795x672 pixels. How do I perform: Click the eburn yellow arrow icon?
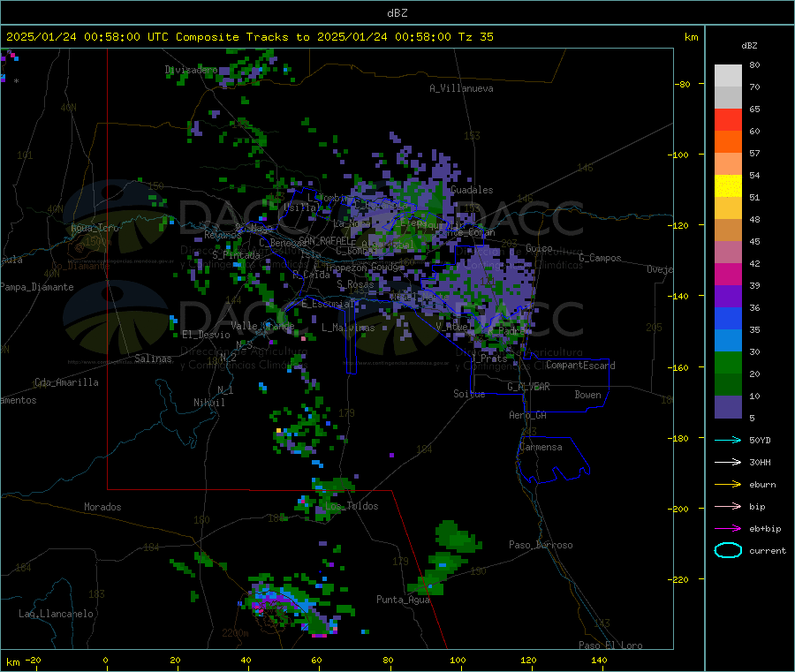coord(728,484)
